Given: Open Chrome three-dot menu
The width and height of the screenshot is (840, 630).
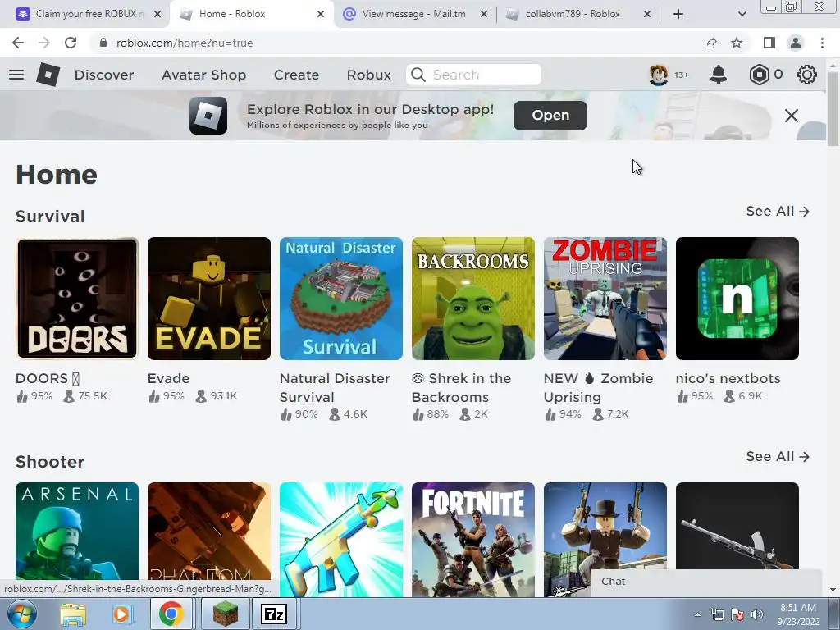Looking at the screenshot, I should (822, 43).
